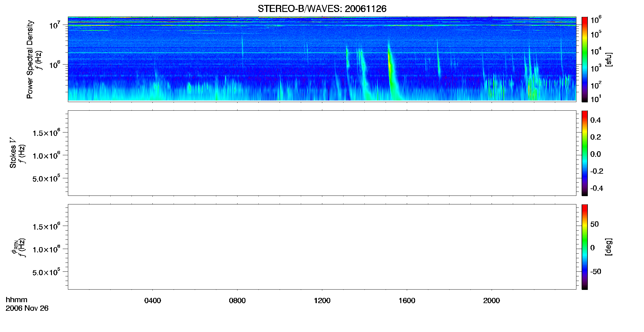The width and height of the screenshot is (644, 332).
Task: Click the 1.5×10^6 tick on the φRTN axis
Action: (46, 227)
